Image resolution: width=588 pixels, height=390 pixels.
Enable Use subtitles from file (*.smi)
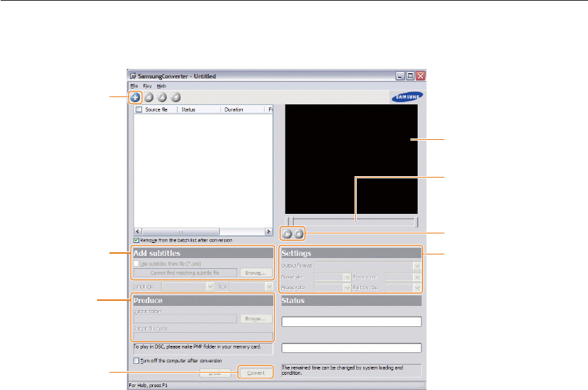pyautogui.click(x=136, y=264)
